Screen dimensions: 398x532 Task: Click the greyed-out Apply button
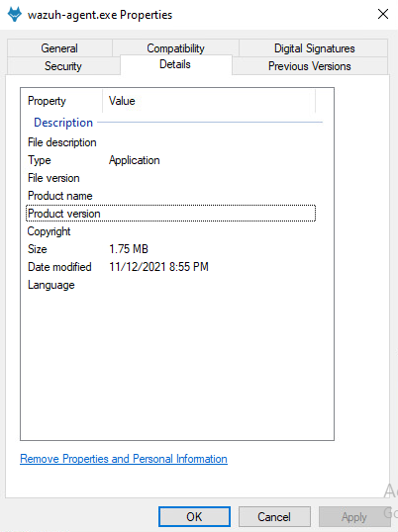[354, 517]
